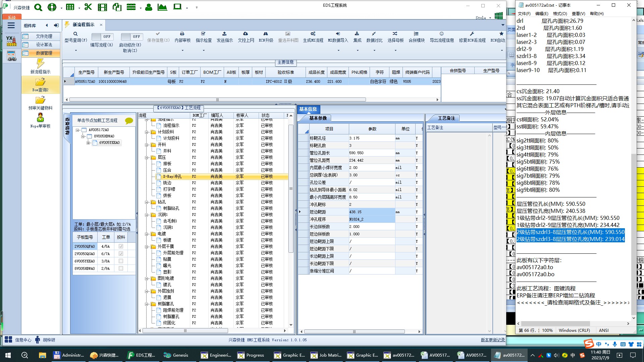
Task: Click the 发送指示 upload icon
Action: tap(224, 34)
